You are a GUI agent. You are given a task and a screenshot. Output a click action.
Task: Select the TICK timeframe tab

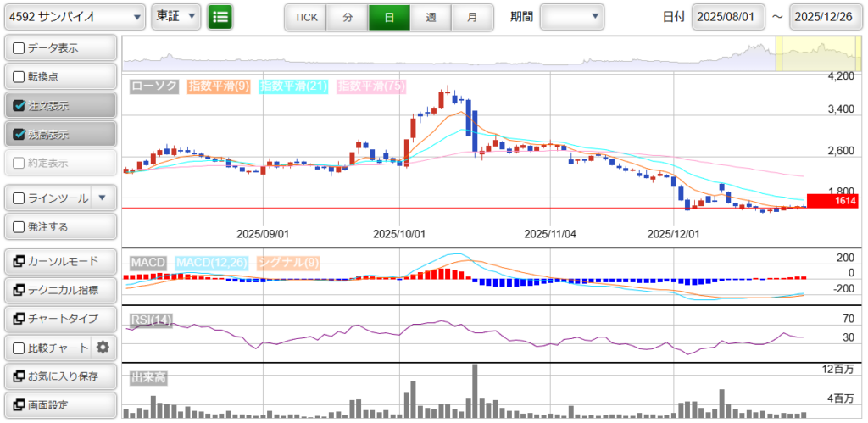306,17
